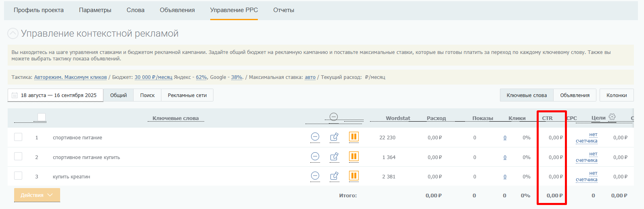
Task: Click 'Колонки' button to configure columns
Action: 616,95
